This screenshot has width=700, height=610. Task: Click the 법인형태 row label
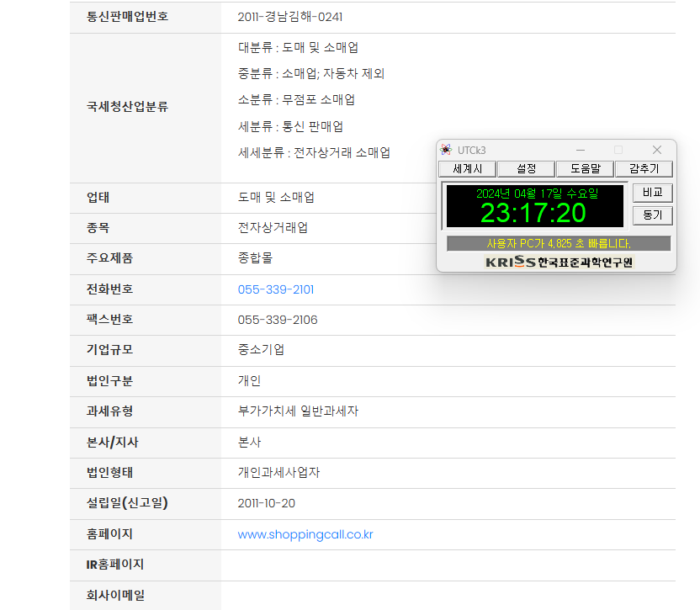coord(110,473)
